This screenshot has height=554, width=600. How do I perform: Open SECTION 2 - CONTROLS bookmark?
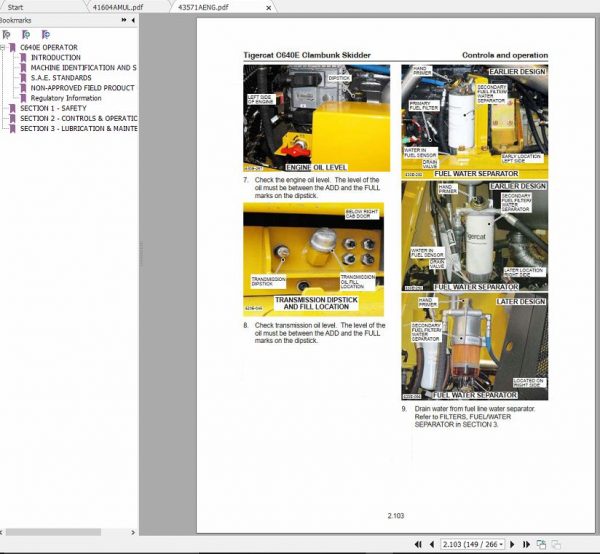click(x=78, y=118)
